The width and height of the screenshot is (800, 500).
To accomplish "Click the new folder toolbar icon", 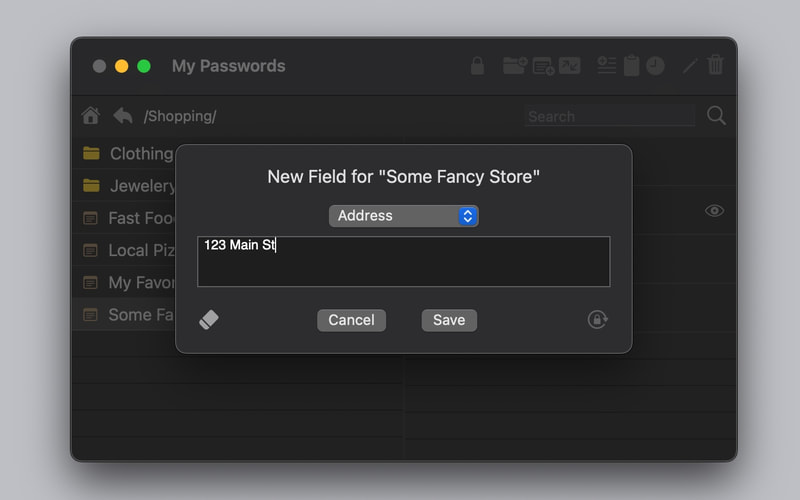I will coord(515,65).
